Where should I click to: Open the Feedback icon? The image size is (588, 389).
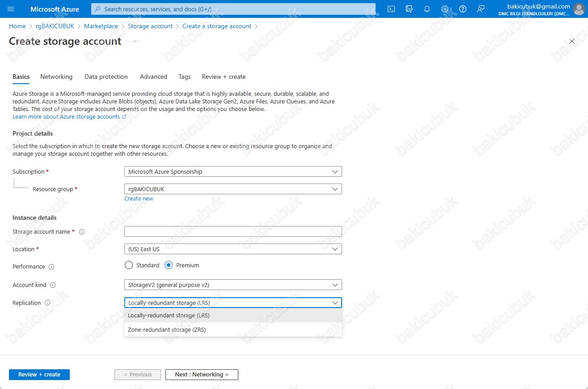(481, 9)
